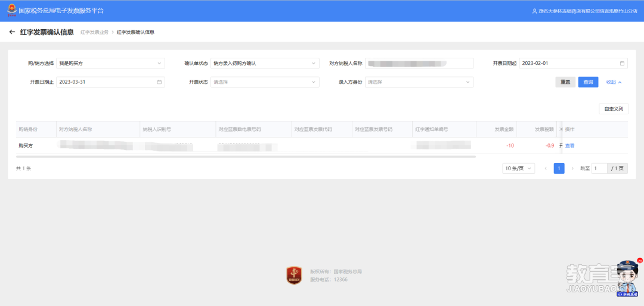The width and height of the screenshot is (644, 306).
Task: Click the tax bureau emblem logo in header
Action: pos(12,11)
